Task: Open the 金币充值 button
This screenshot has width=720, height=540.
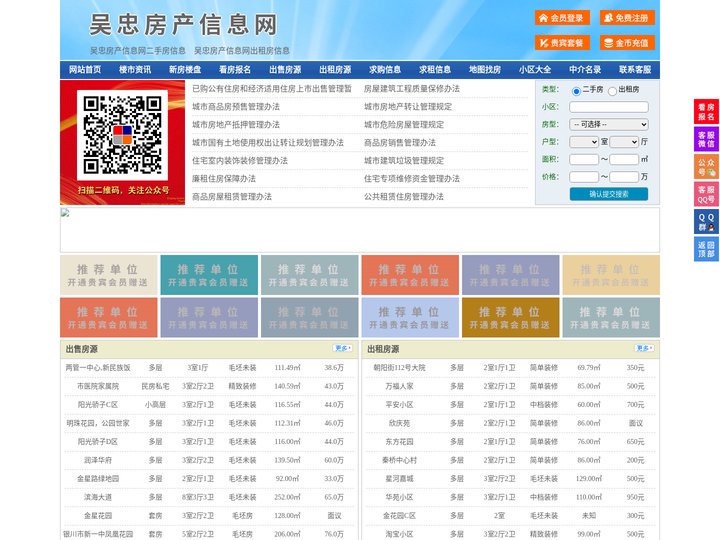Action: click(627, 43)
